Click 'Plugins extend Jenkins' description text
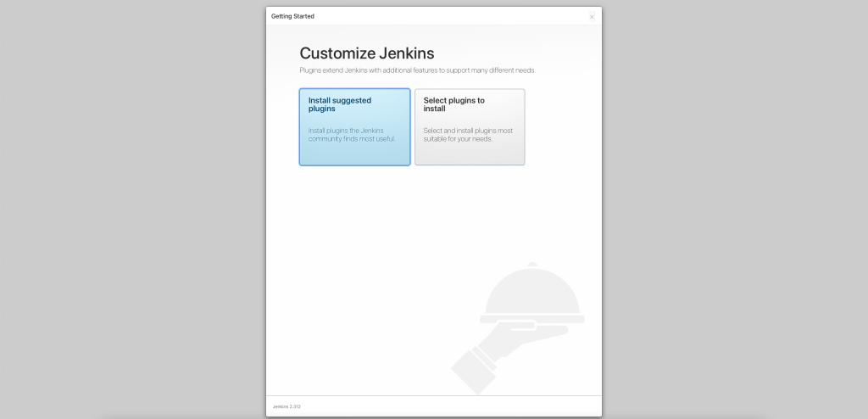The width and height of the screenshot is (868, 419). 417,70
